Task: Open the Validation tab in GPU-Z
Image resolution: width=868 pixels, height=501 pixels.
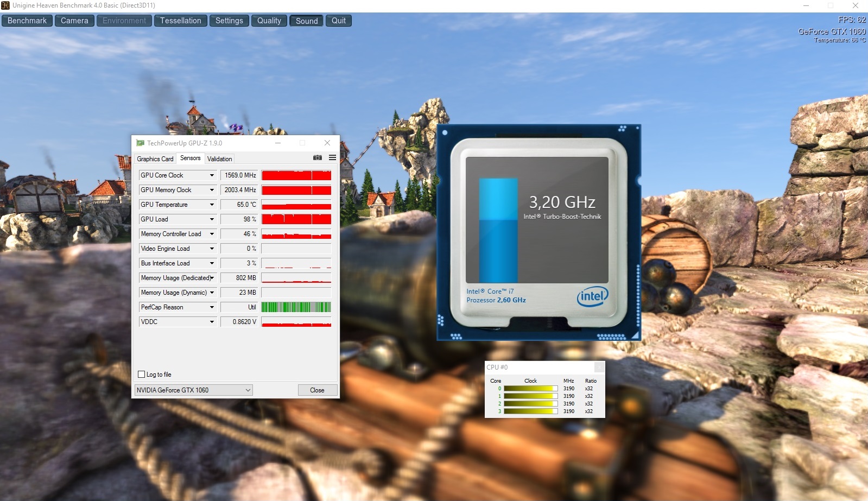Action: (220, 159)
